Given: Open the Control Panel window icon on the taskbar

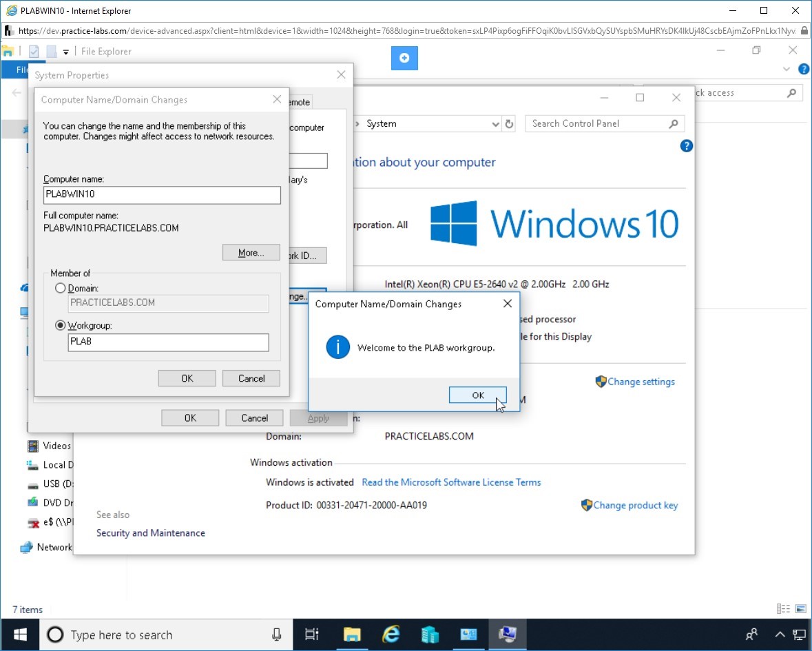Looking at the screenshot, I should (x=468, y=634).
